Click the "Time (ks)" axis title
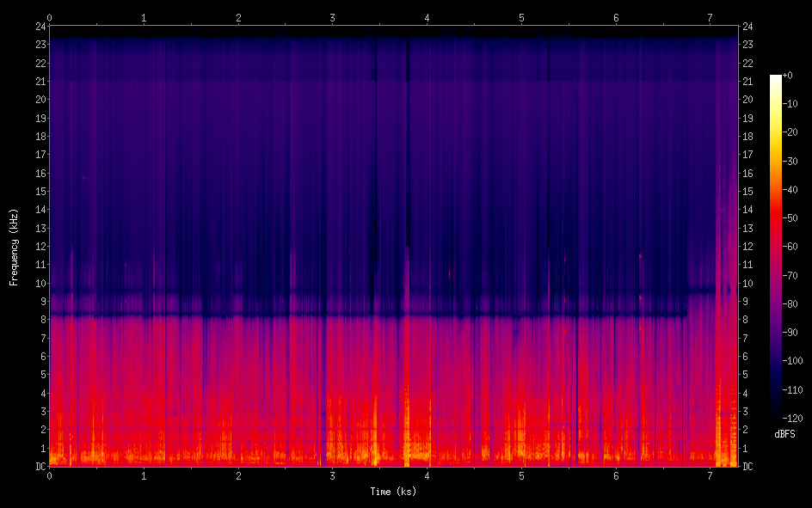 coord(393,492)
